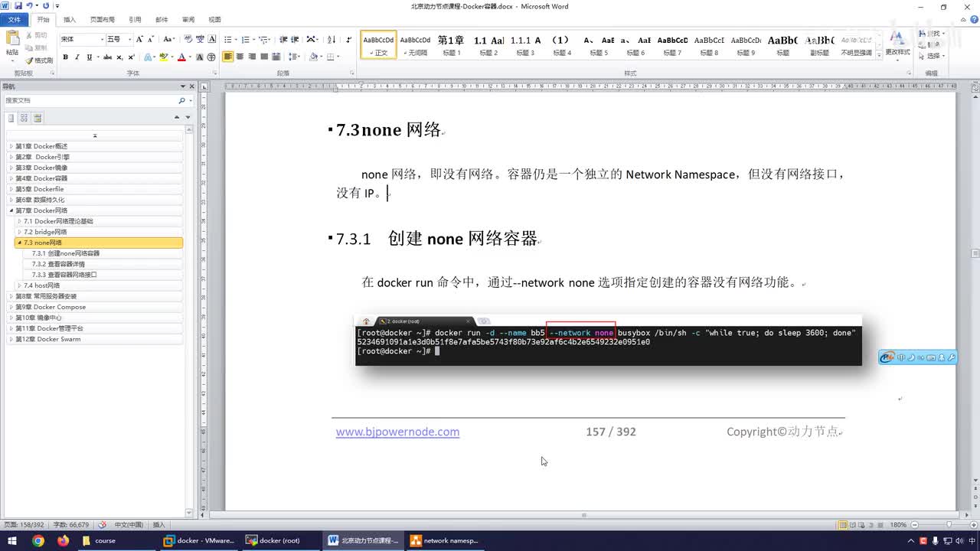Viewport: 980px width, 551px height.
Task: Undo the last action
Action: (30, 6)
